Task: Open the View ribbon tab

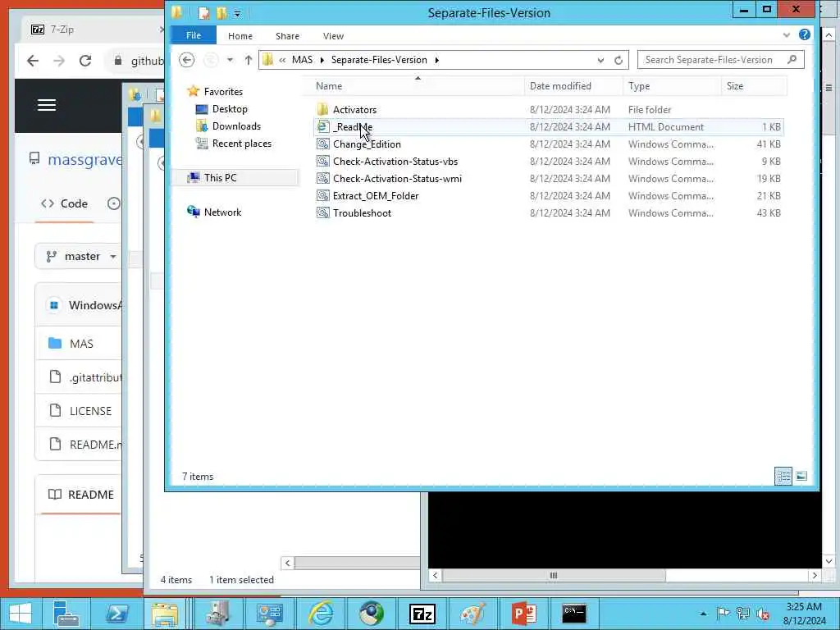Action: tap(333, 36)
